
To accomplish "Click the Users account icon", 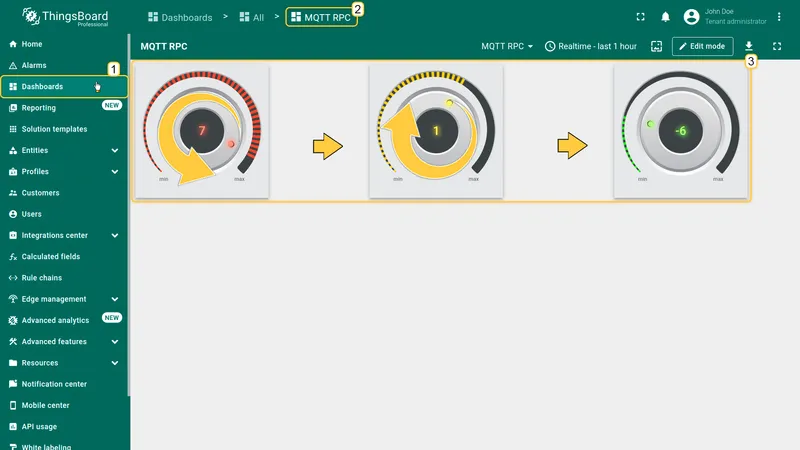I will (13, 214).
